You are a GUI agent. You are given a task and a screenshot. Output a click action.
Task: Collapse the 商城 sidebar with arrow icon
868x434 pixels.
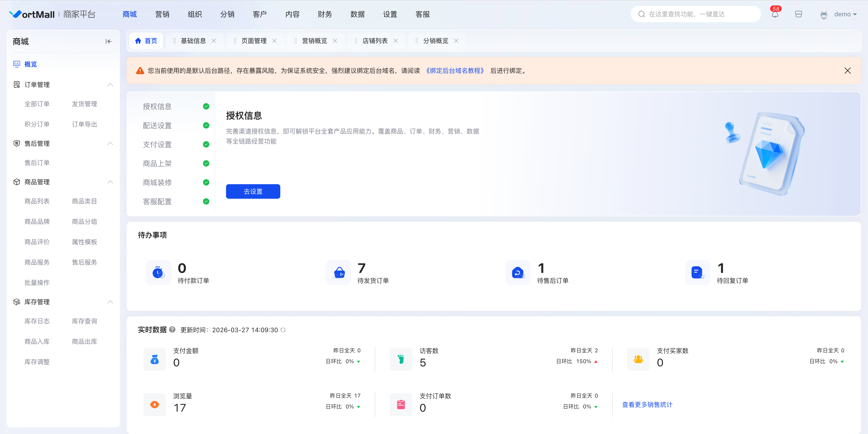click(108, 41)
